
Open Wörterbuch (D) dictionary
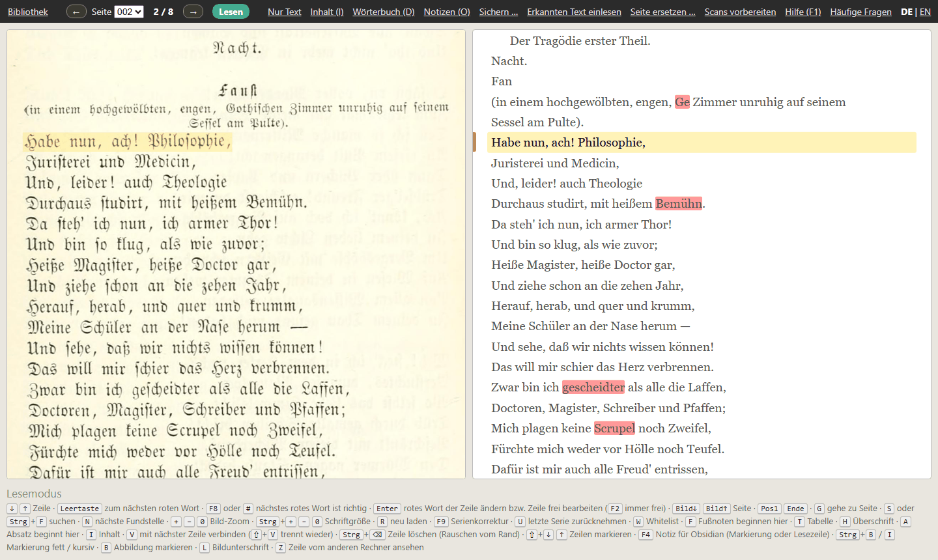point(384,12)
